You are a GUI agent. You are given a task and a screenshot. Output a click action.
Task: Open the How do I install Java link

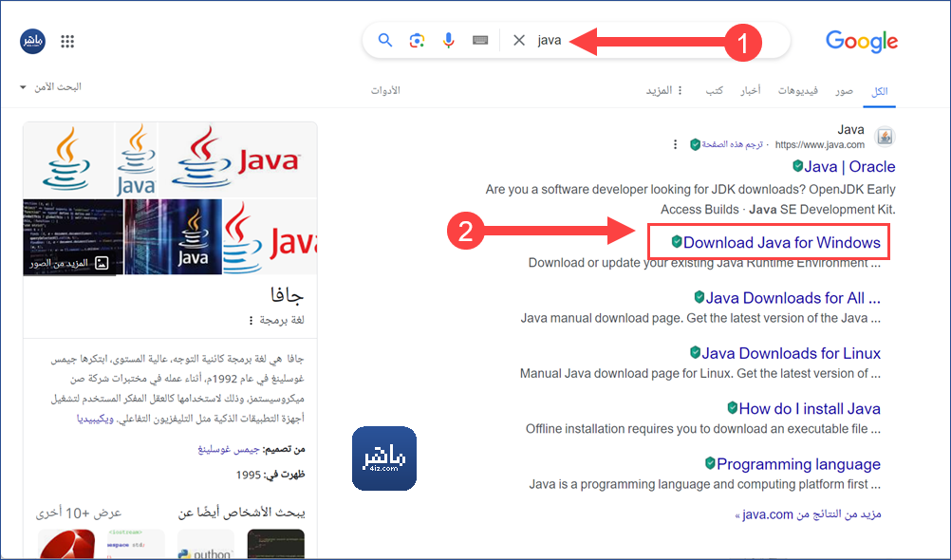tap(810, 409)
